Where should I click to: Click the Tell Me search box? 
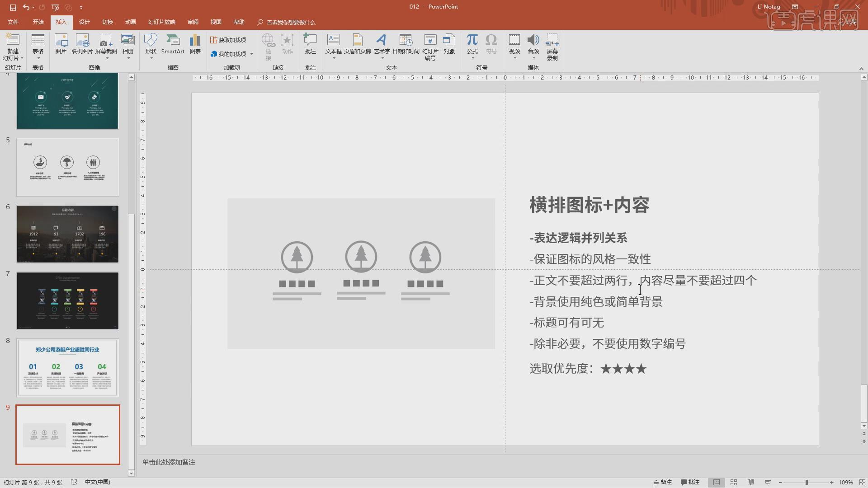tap(286, 22)
